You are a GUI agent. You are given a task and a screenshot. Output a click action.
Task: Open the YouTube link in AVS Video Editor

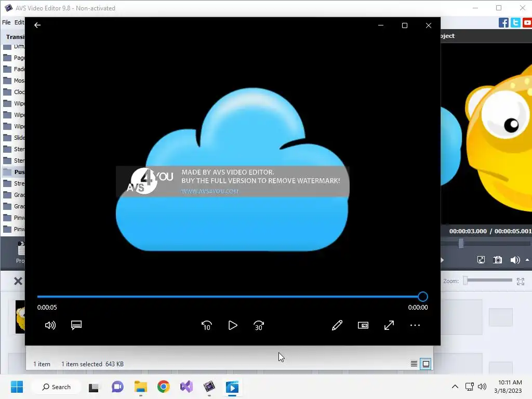tap(527, 23)
